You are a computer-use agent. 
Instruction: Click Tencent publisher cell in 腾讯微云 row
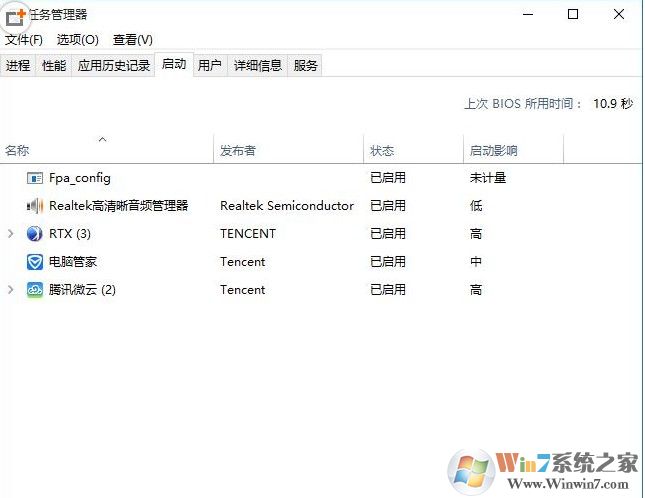pos(243,290)
